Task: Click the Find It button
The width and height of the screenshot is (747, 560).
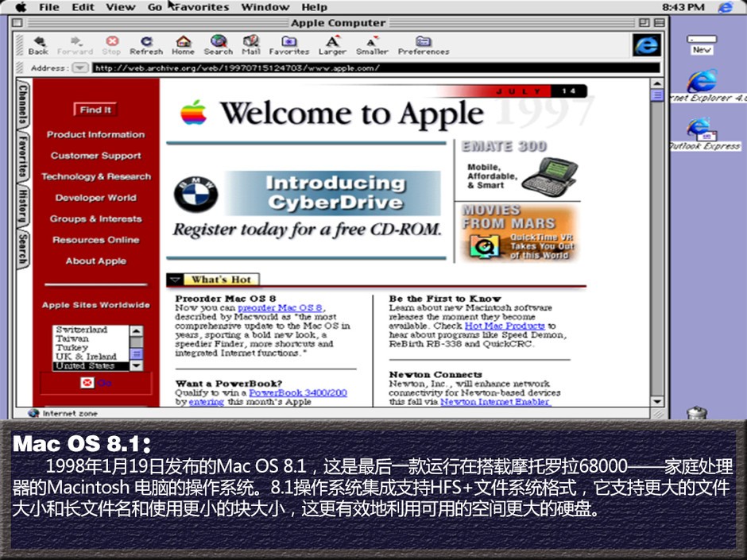Action: [95, 110]
